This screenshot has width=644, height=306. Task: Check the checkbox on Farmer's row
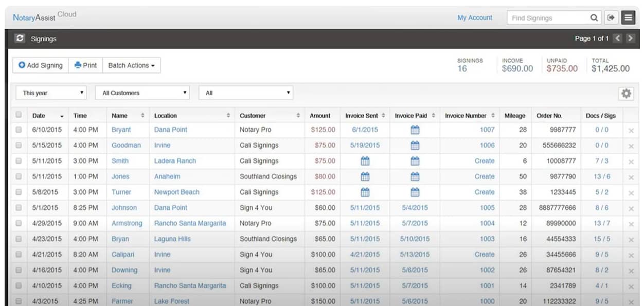(x=19, y=301)
